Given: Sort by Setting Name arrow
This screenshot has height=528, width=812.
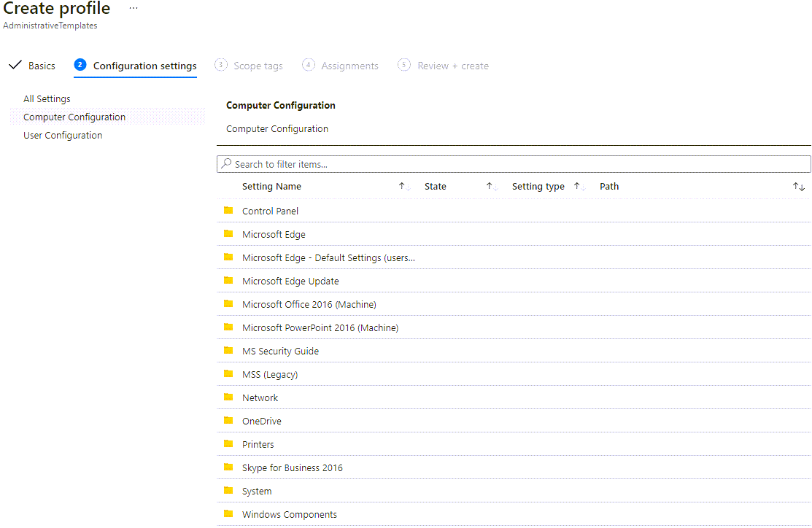Looking at the screenshot, I should point(404,187).
